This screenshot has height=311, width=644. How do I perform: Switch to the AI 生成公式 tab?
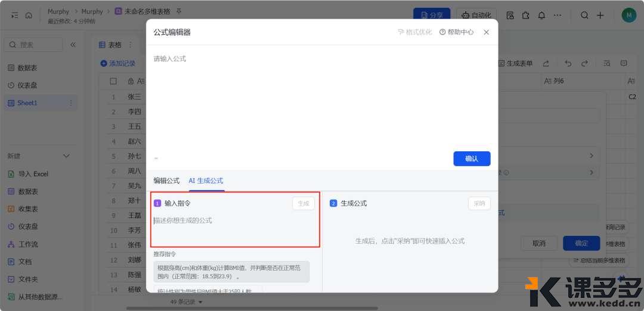(206, 181)
